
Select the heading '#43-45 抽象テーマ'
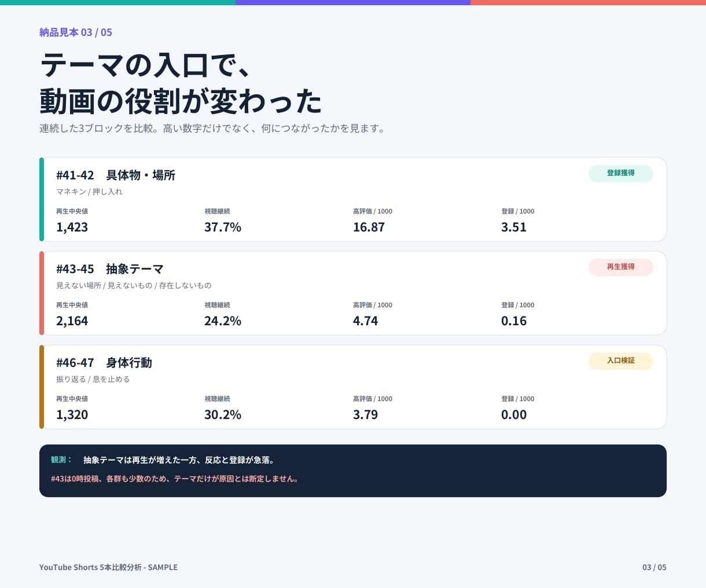[110, 269]
